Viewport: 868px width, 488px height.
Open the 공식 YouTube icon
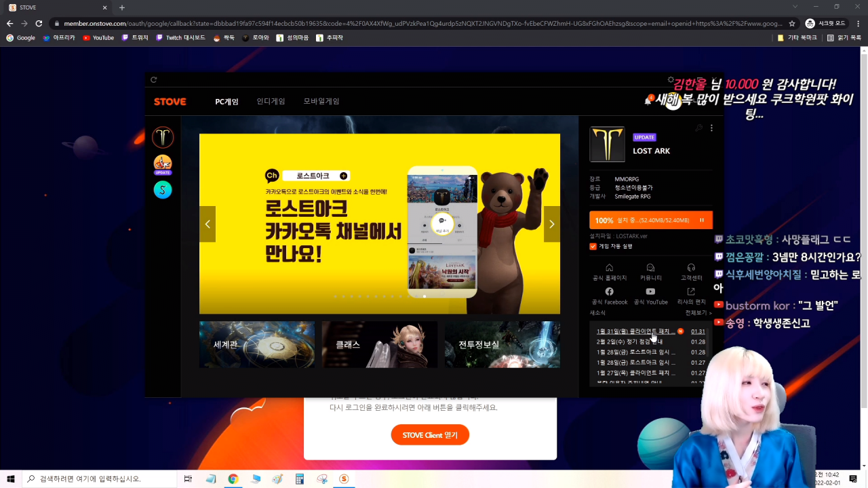650,291
